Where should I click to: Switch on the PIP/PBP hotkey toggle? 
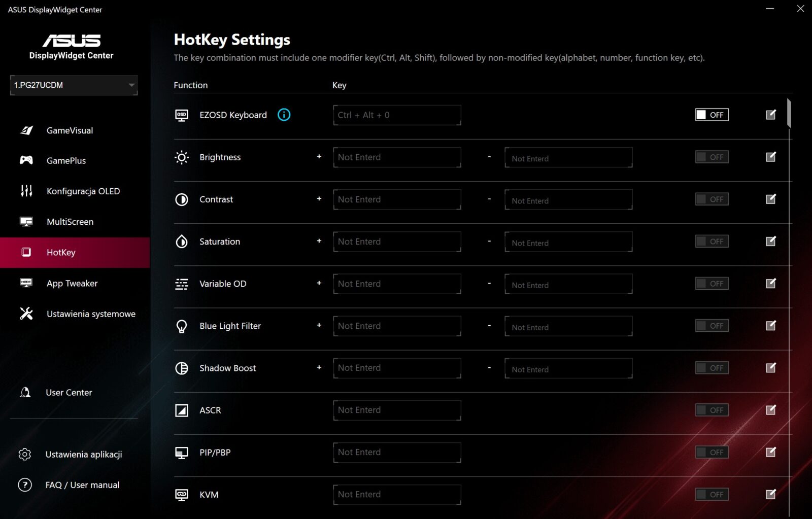click(x=712, y=452)
